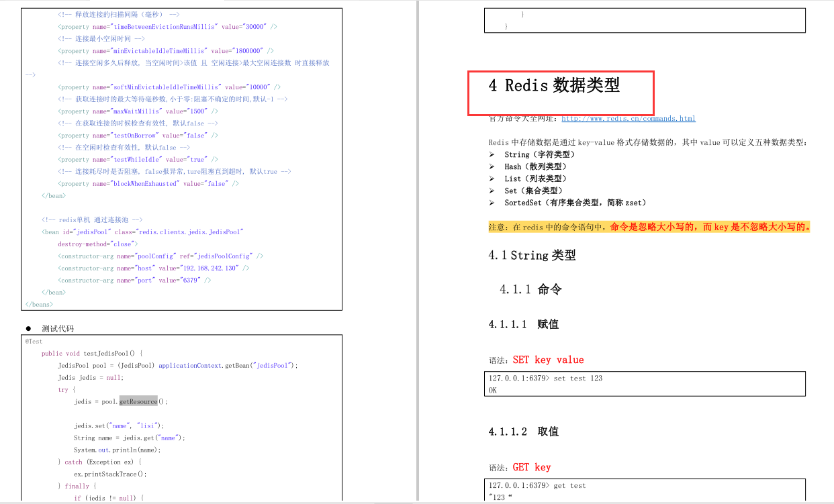
Task: Click the minEvictableIdleTimeMillis property line
Action: click(x=166, y=51)
